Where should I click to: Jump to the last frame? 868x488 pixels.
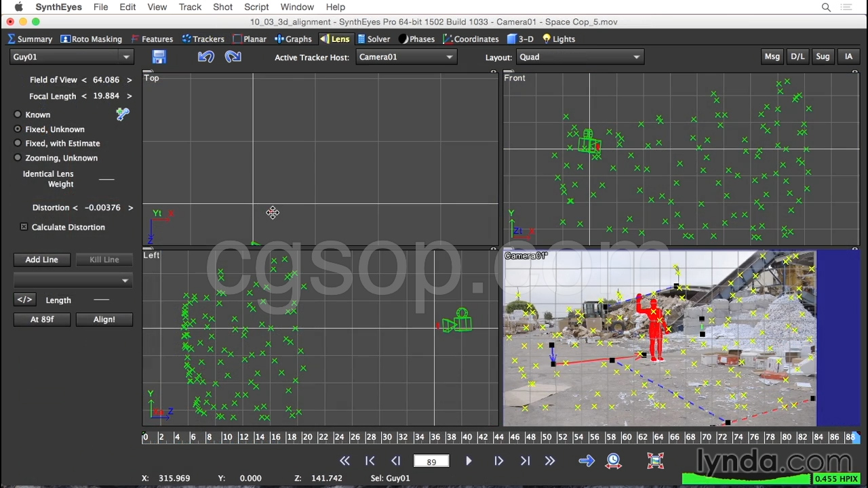coord(525,462)
